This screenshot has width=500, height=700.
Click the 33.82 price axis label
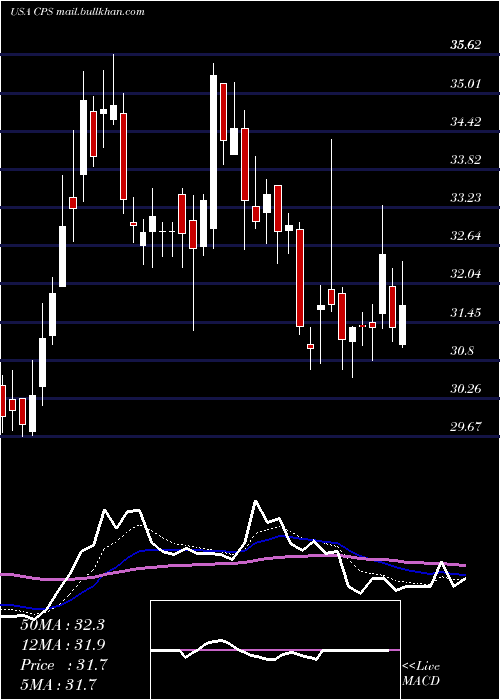tap(466, 159)
